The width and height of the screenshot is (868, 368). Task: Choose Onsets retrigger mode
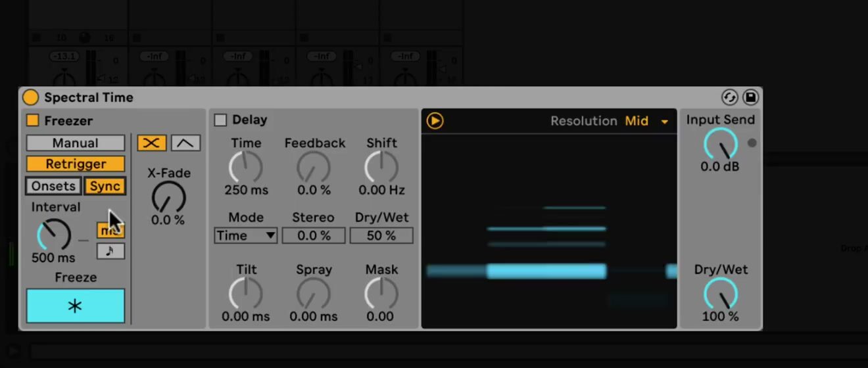pyautogui.click(x=53, y=186)
